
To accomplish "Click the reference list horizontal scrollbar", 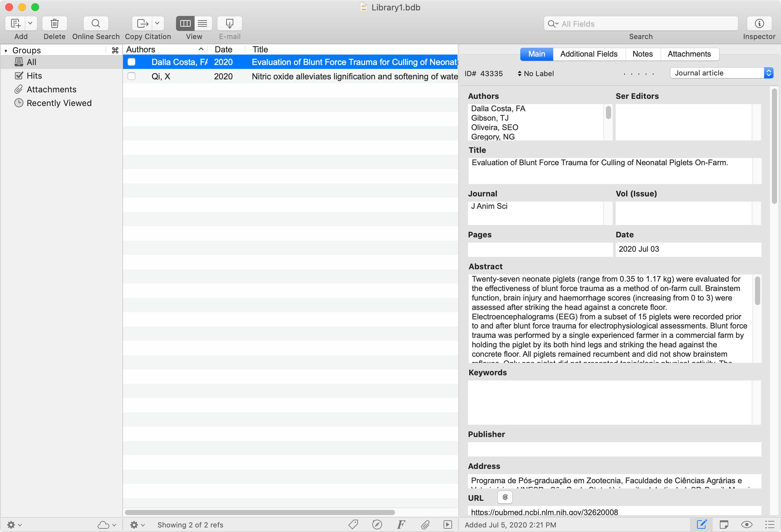I will tap(260, 512).
